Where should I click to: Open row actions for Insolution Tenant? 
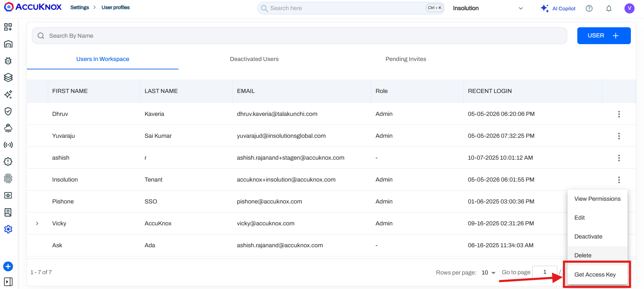(x=619, y=180)
